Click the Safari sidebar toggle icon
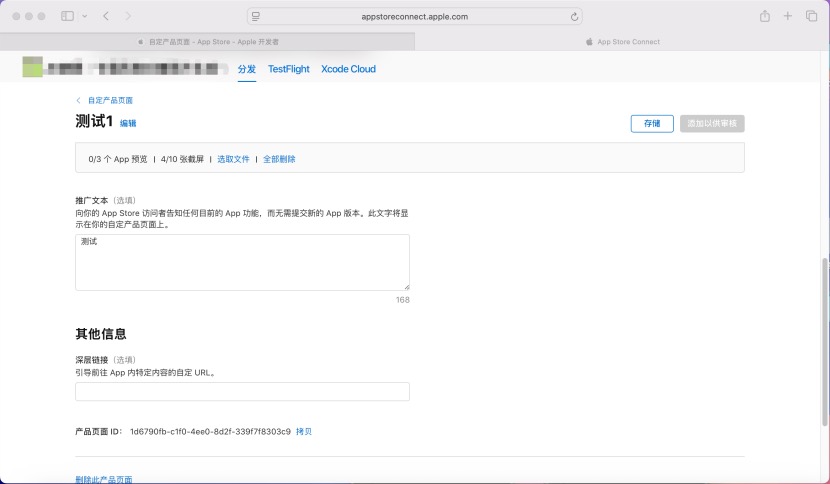Screen dimensions: 830x484 pyautogui.click(x=67, y=17)
